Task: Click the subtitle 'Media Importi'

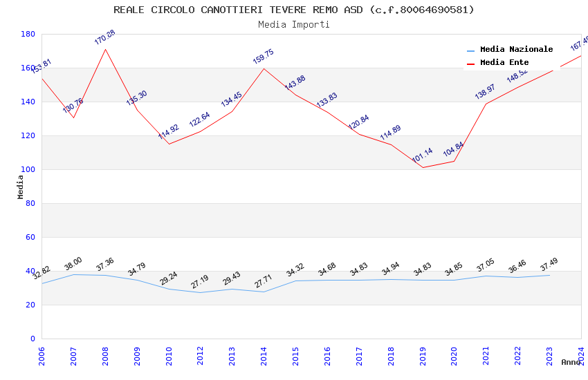Action: click(293, 25)
